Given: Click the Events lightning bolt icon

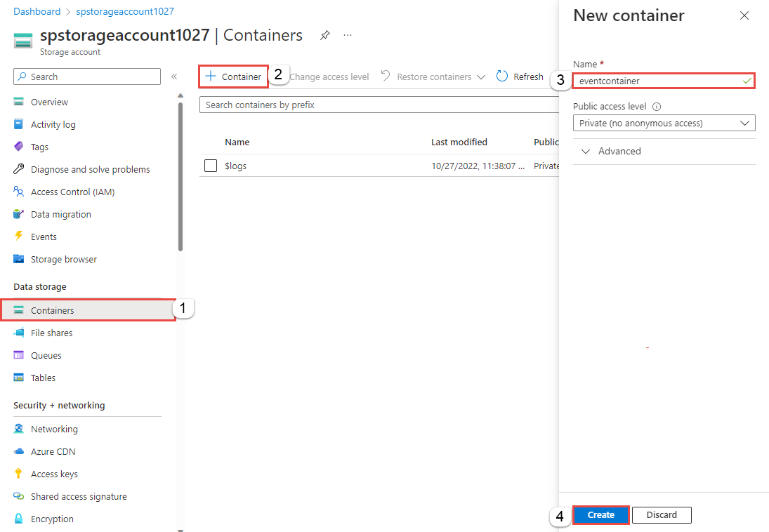Looking at the screenshot, I should (x=19, y=237).
